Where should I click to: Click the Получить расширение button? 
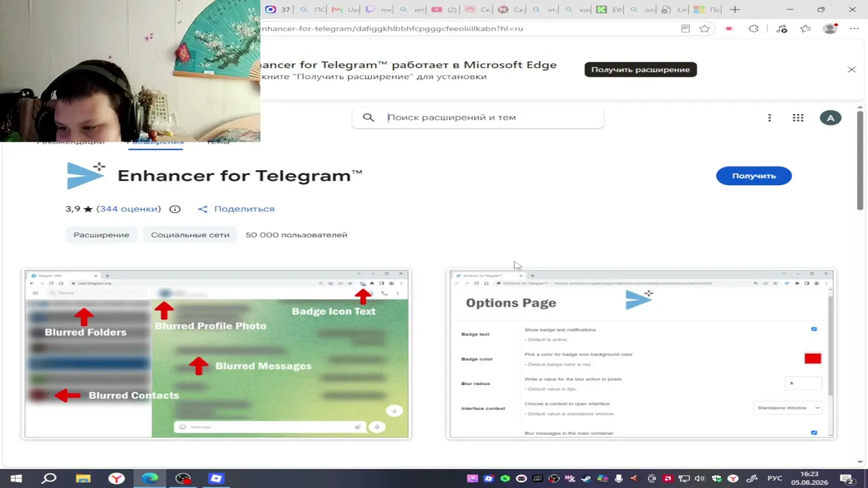[640, 69]
